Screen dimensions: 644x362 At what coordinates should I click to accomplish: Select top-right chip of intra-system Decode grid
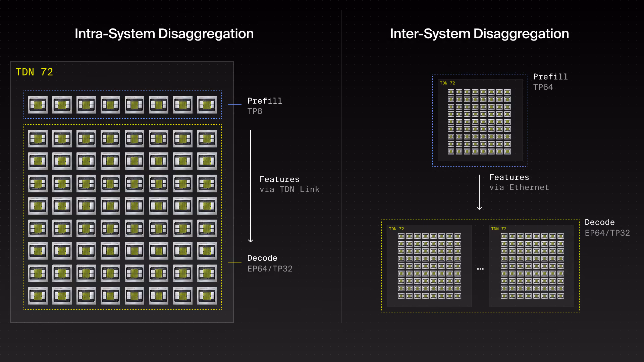(207, 138)
